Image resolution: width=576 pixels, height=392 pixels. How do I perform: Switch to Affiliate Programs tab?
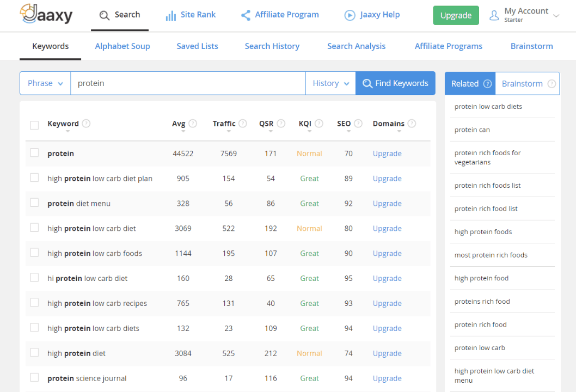(449, 46)
